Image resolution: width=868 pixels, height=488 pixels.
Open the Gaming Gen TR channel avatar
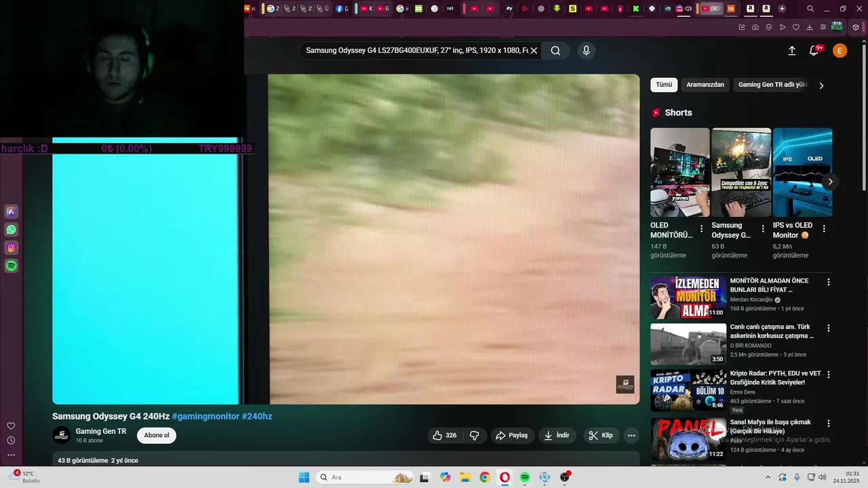click(x=62, y=435)
